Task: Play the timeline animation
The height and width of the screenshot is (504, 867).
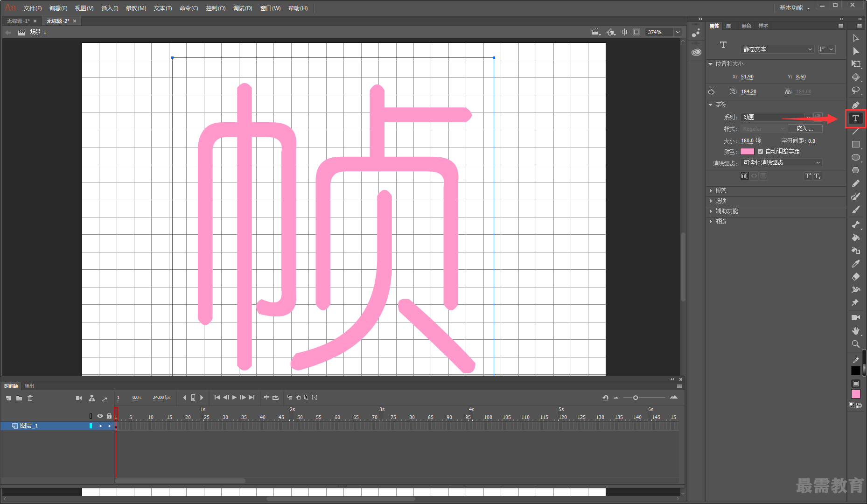Action: pos(234,398)
